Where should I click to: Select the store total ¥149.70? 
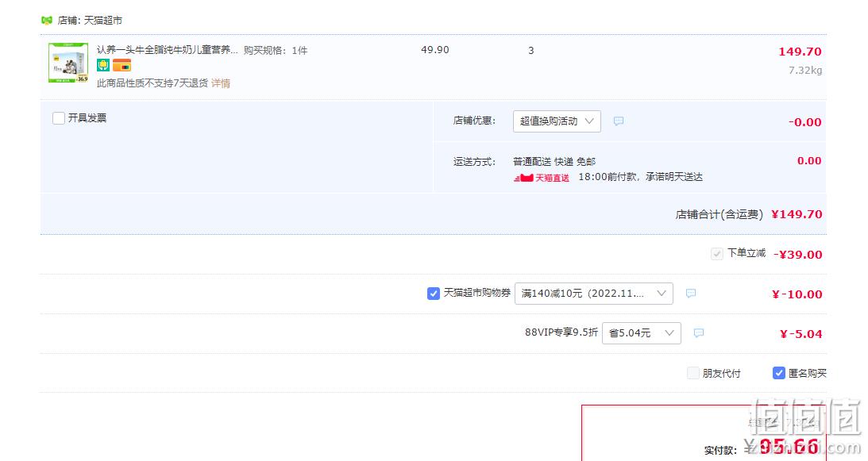797,214
